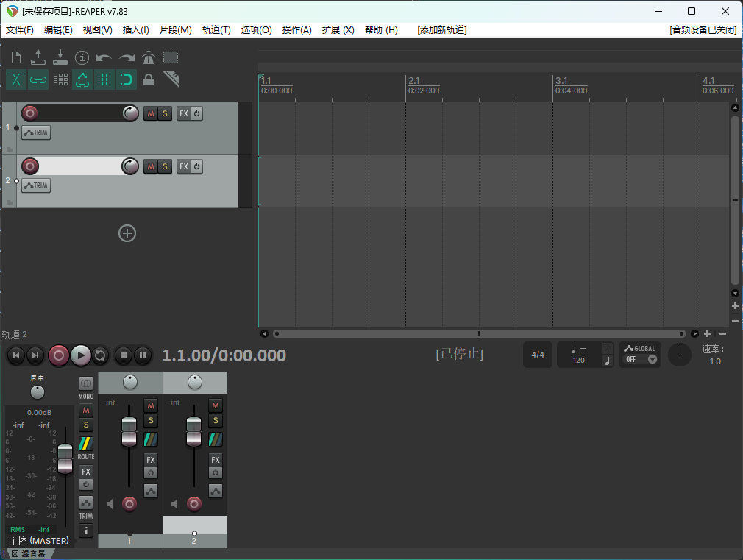Bypass FX on track 1

196,114
